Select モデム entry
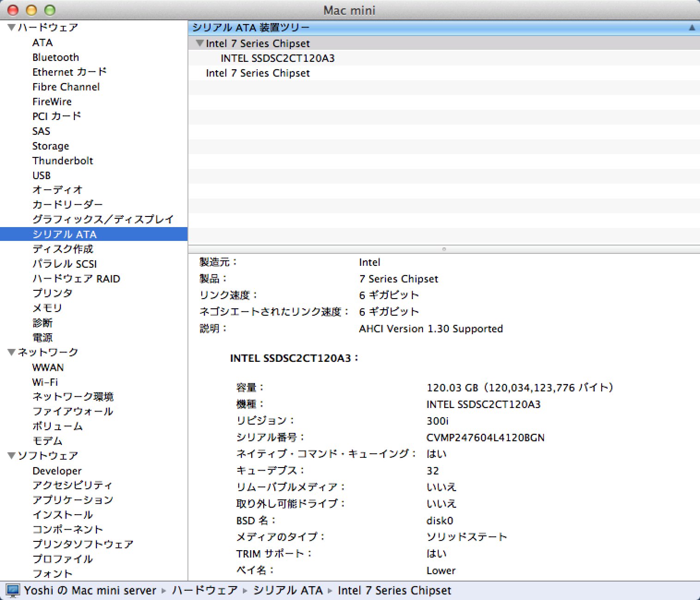Image resolution: width=700 pixels, height=600 pixels. click(47, 441)
